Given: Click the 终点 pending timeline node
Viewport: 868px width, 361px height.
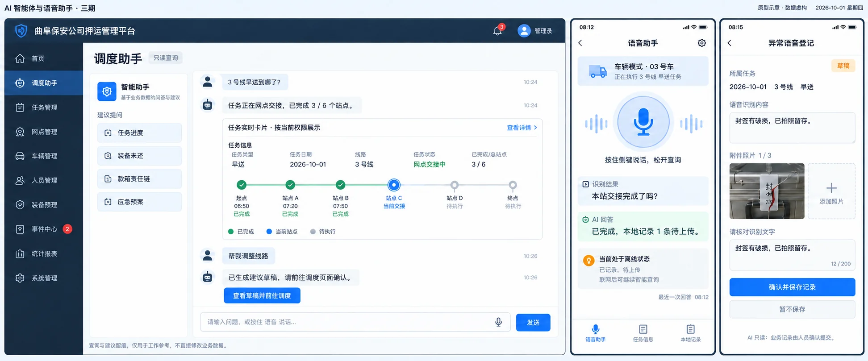Looking at the screenshot, I should (x=513, y=185).
